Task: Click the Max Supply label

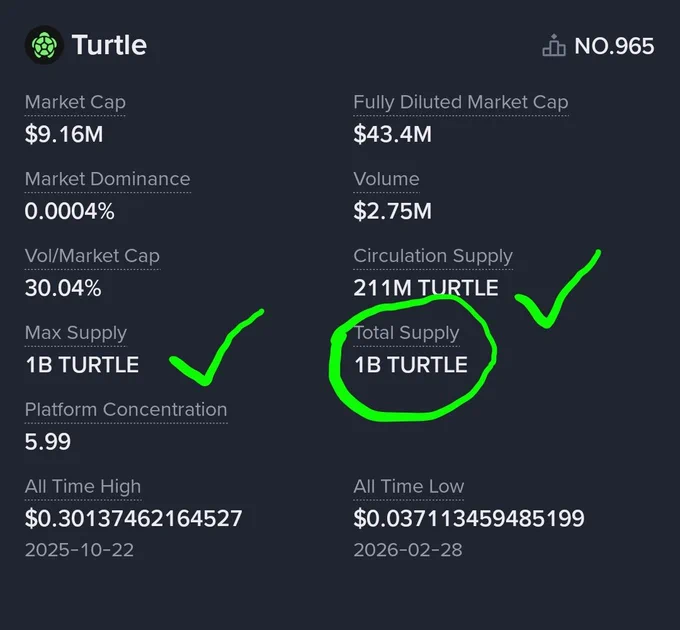Action: pyautogui.click(x=76, y=333)
